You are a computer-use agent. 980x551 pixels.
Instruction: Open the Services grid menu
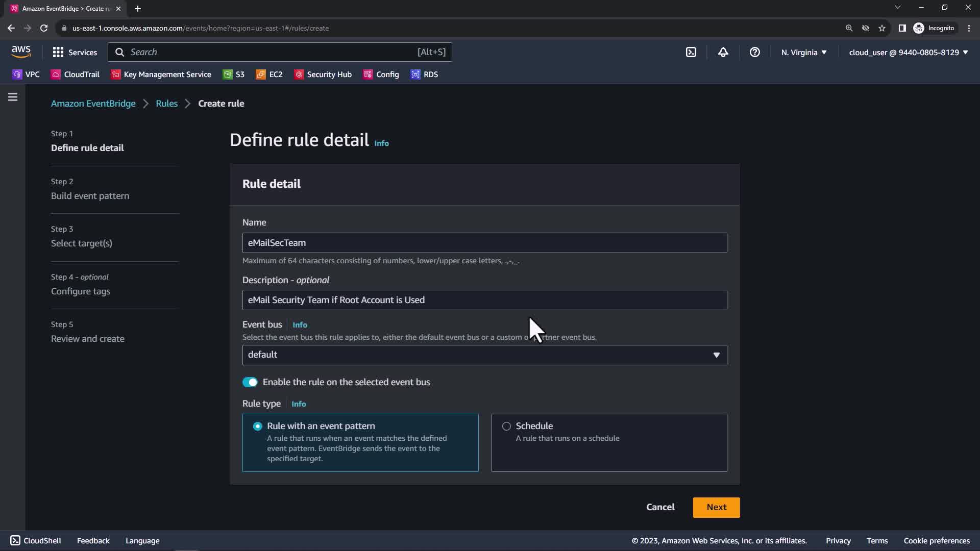click(x=75, y=52)
